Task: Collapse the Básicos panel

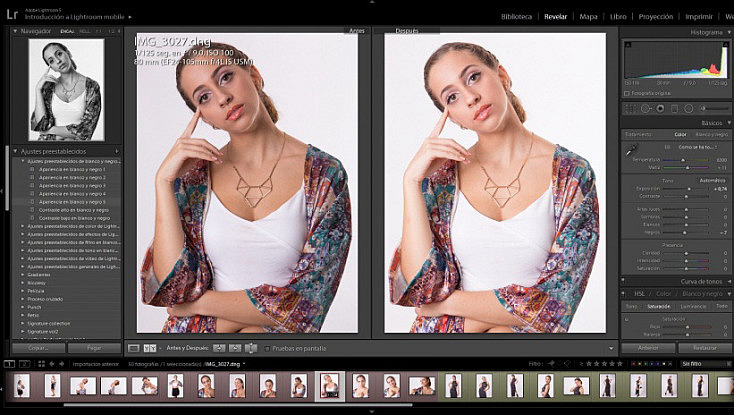Action: (x=729, y=123)
